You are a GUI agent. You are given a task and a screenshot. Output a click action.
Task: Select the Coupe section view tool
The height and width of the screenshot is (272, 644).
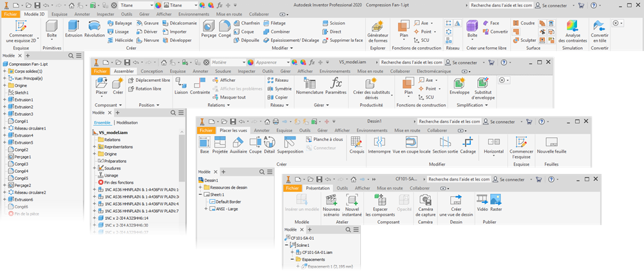[x=255, y=144]
